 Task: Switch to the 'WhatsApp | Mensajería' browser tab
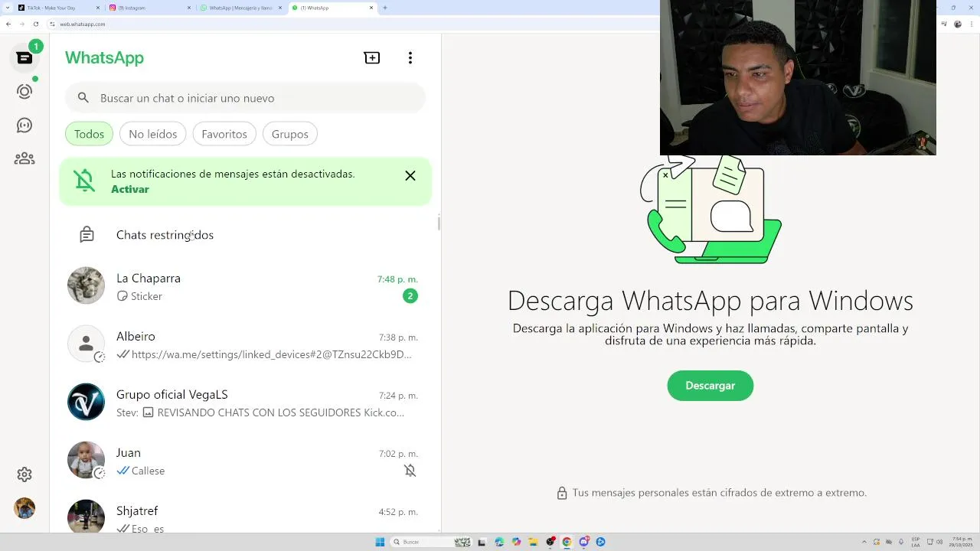[240, 8]
